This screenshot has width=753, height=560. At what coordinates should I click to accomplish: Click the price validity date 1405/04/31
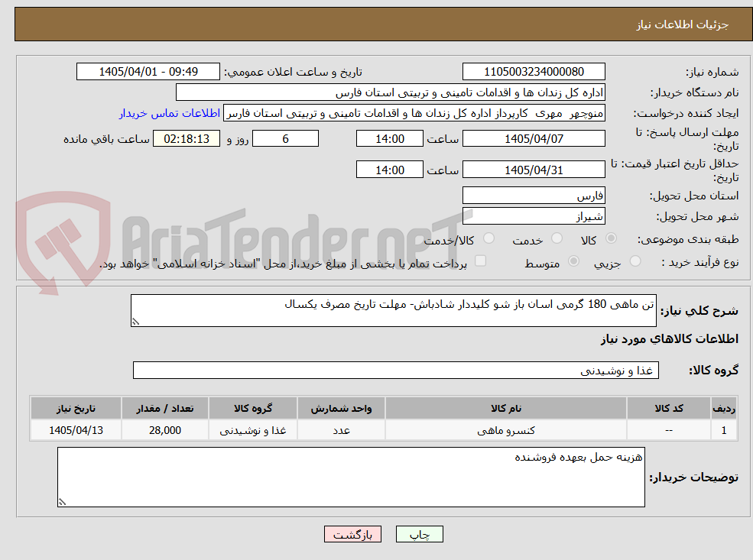pos(534,170)
